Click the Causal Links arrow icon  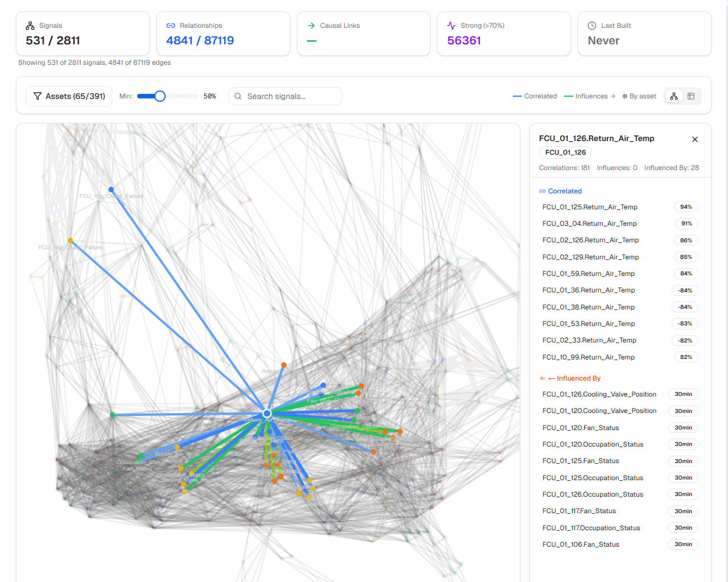click(311, 26)
